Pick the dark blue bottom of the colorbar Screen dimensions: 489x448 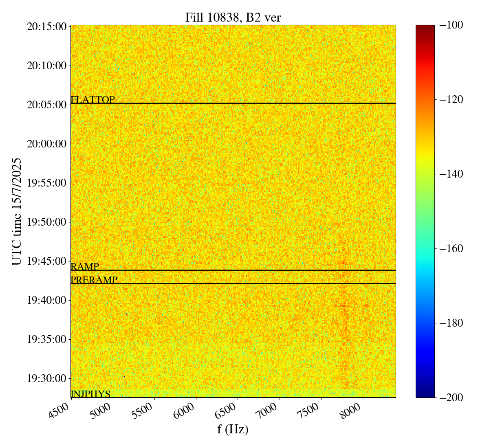coord(425,394)
